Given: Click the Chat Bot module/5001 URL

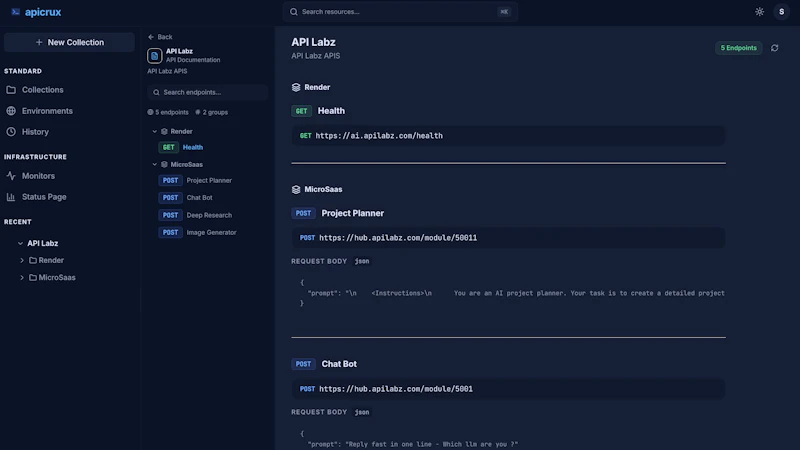Looking at the screenshot, I should [x=396, y=389].
